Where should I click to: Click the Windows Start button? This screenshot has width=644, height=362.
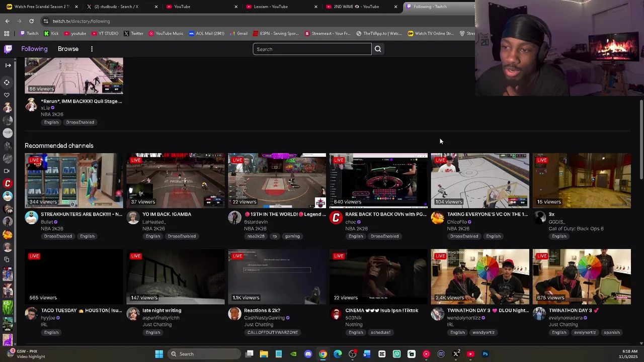point(159,354)
